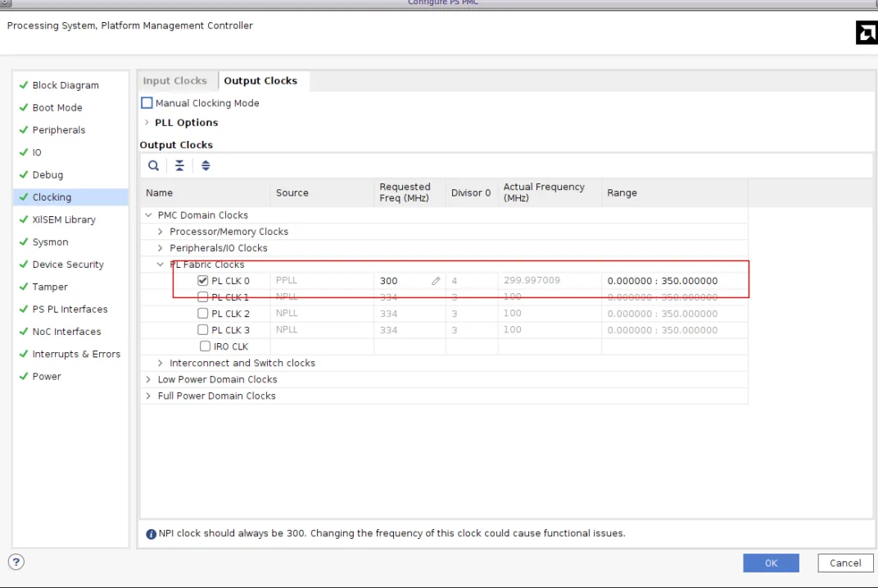This screenshot has height=588, width=878.
Task: Click the AMD logo icon
Action: [x=867, y=33]
